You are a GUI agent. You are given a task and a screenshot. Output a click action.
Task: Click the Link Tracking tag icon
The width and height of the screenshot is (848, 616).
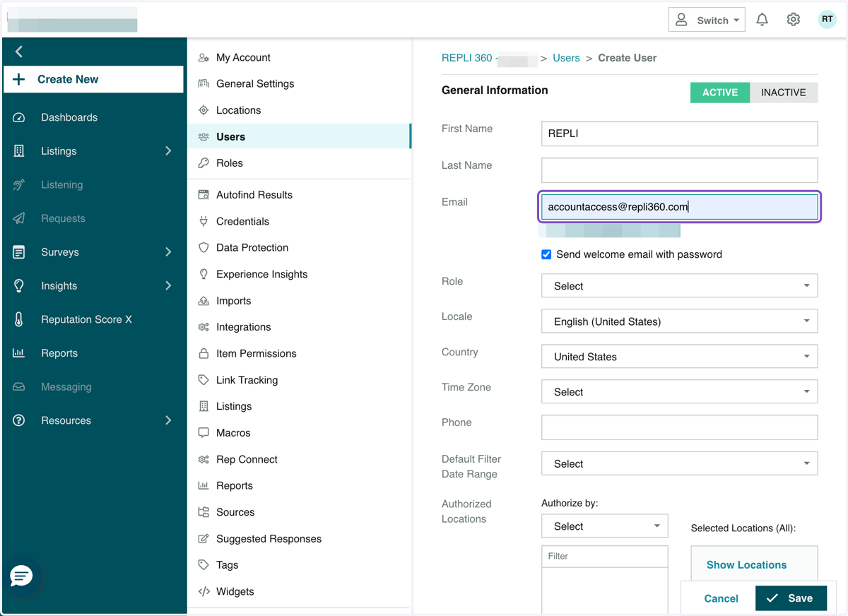tap(204, 380)
